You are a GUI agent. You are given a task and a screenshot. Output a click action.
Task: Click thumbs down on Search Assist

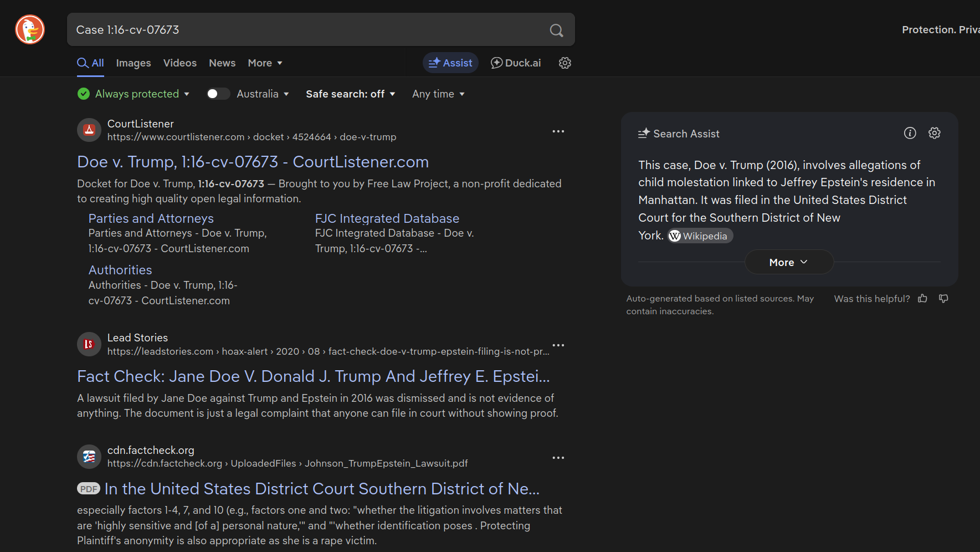coord(943,299)
